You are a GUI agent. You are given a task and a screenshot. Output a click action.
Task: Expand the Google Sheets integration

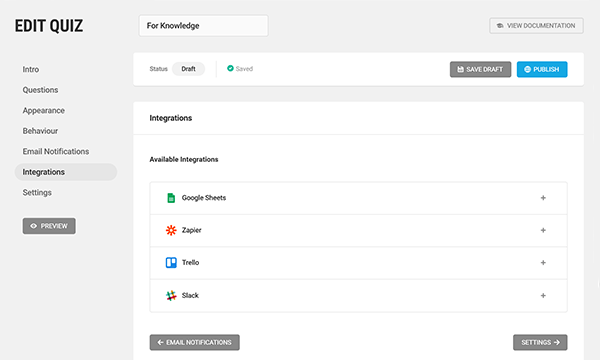pos(543,198)
